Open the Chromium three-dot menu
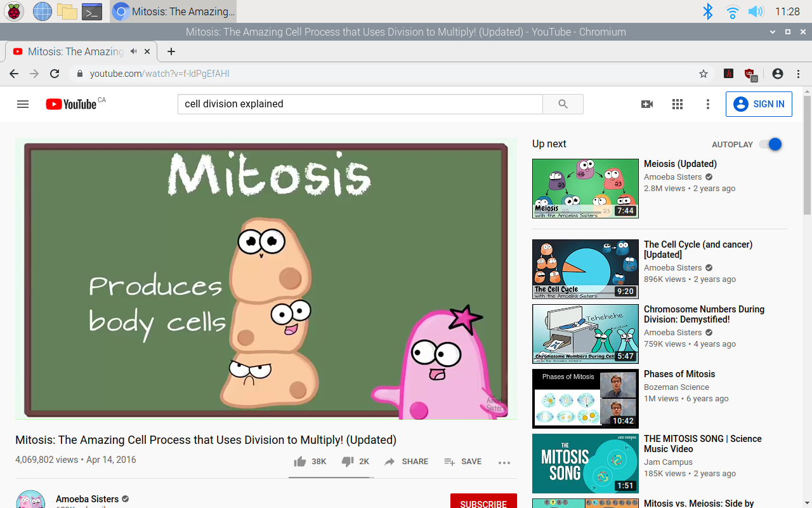 tap(798, 73)
